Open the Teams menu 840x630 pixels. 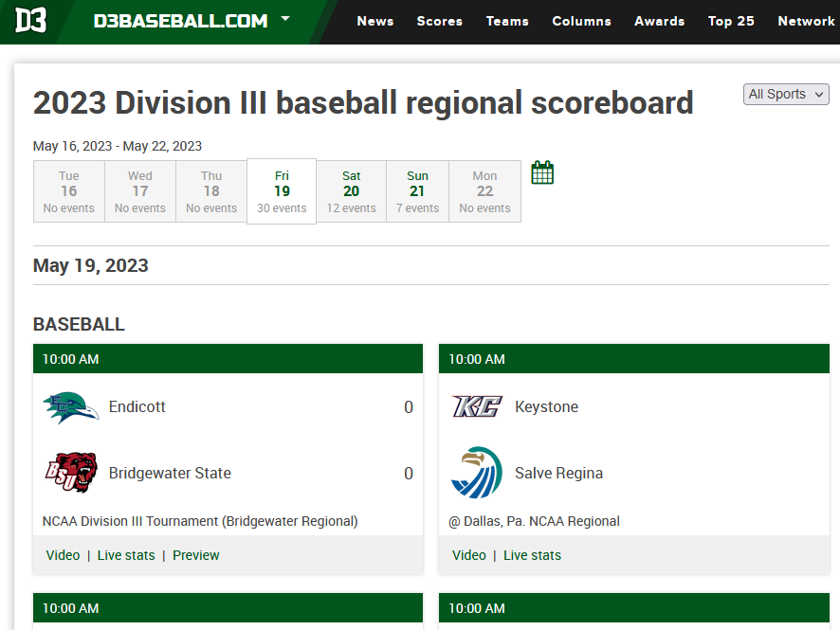(x=507, y=22)
